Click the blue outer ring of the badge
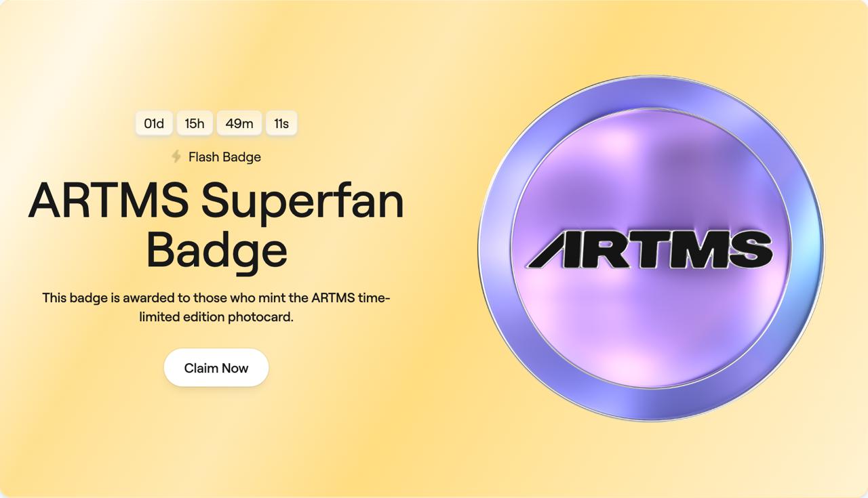The width and height of the screenshot is (868, 498). click(x=651, y=92)
